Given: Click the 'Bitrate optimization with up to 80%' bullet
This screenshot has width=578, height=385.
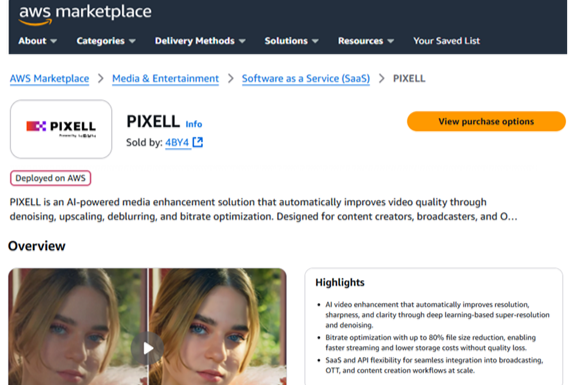Looking at the screenshot, I should (431, 343).
